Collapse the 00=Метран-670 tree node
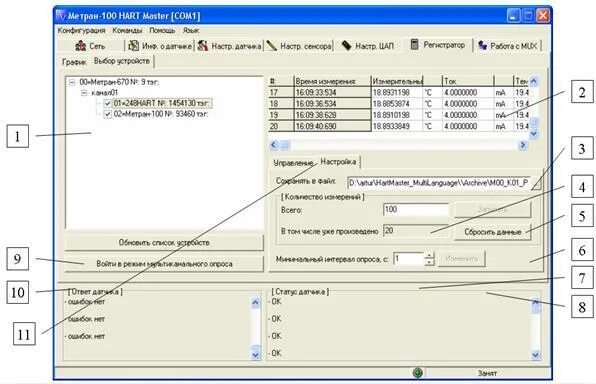 coord(72,82)
